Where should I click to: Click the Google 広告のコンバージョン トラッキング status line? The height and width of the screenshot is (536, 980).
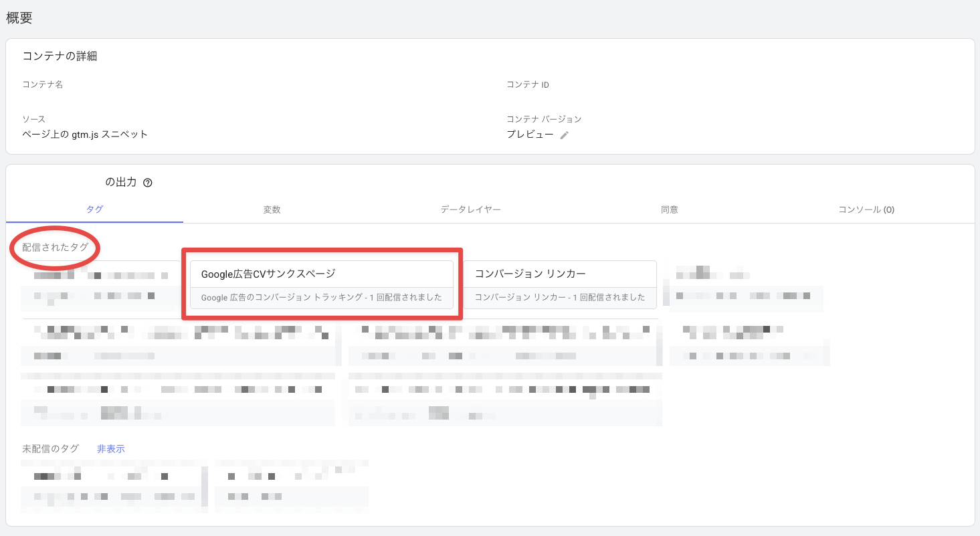pos(322,297)
